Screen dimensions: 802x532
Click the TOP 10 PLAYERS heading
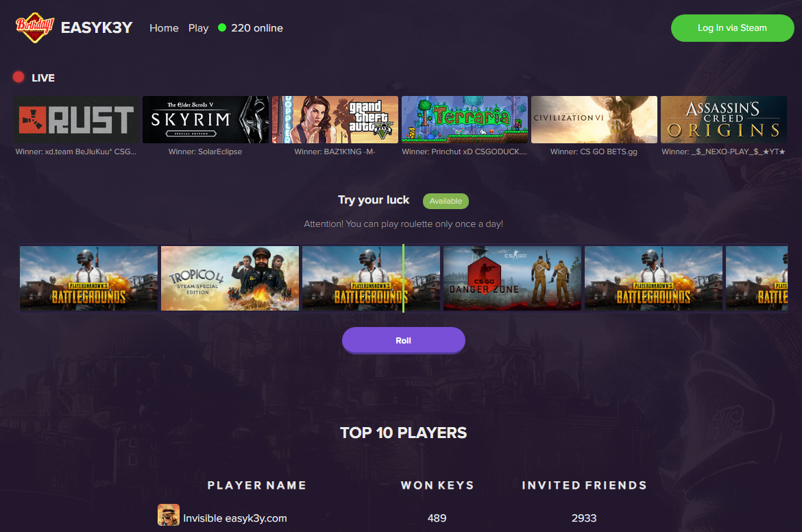click(404, 433)
